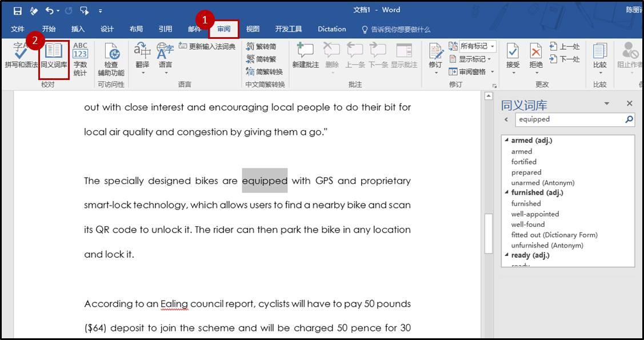The image size is (644, 340).
Task: Click 繁转简 conversion button
Action: 261,46
